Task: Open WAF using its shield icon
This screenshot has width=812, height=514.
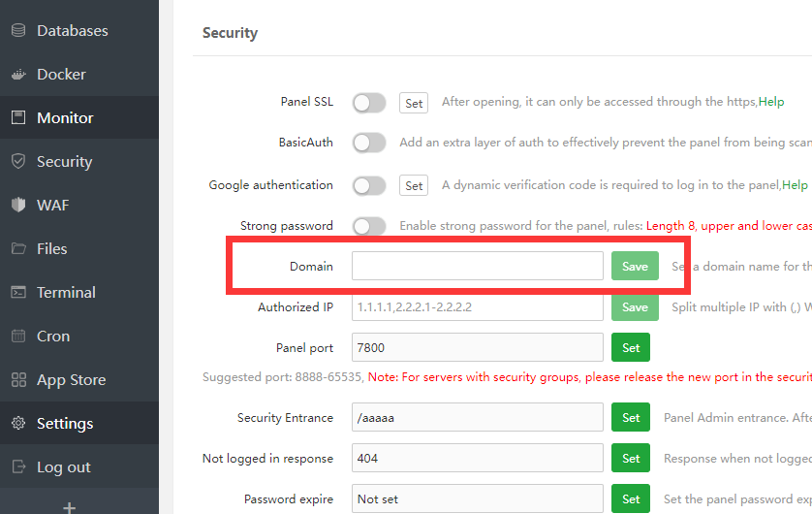Action: click(17, 206)
